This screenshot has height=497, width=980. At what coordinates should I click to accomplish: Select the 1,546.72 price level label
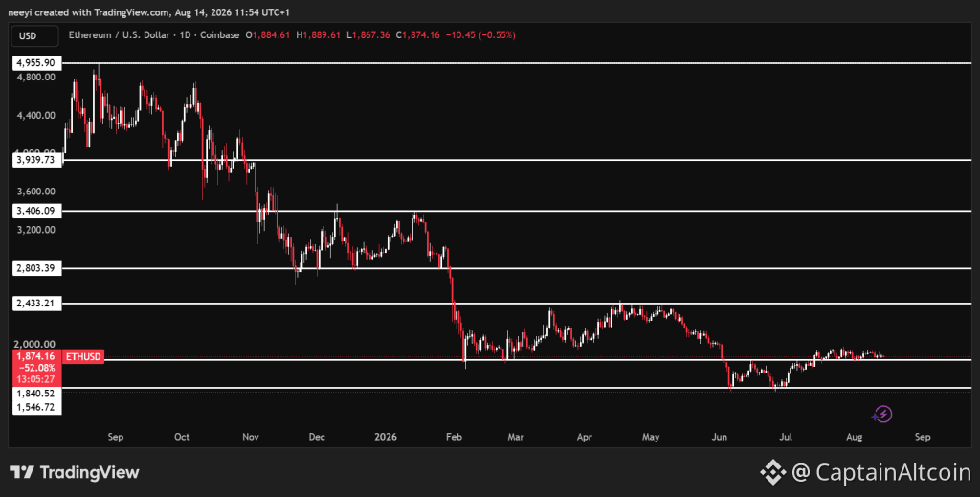[37, 408]
